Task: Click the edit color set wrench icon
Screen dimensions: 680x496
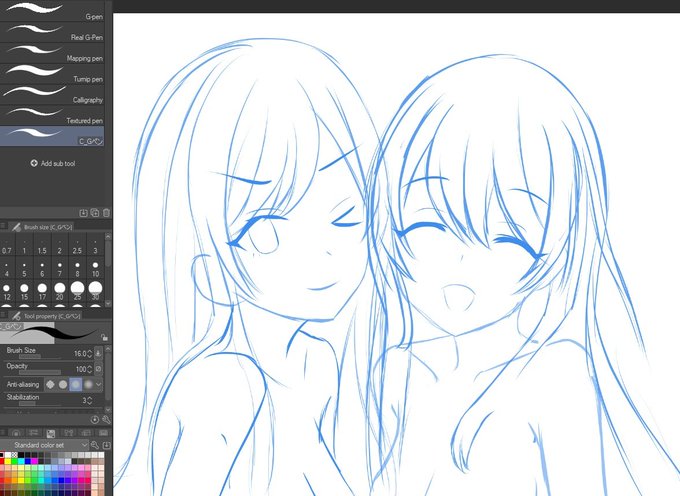Action: coord(95,445)
